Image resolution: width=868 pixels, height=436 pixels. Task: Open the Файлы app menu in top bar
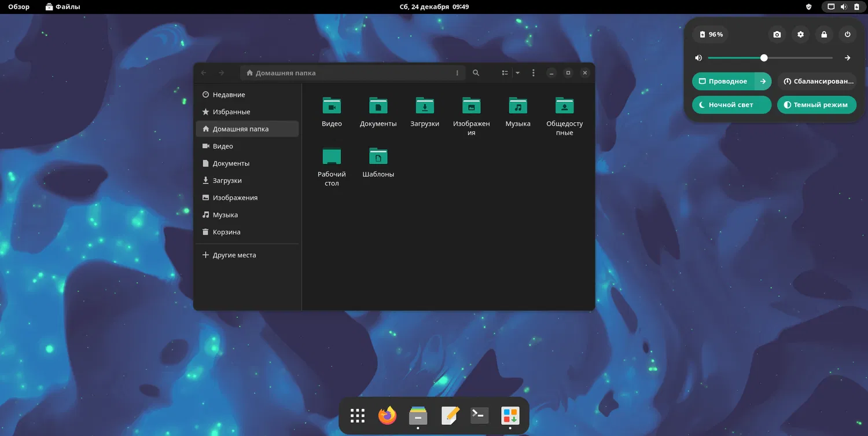[x=62, y=7]
